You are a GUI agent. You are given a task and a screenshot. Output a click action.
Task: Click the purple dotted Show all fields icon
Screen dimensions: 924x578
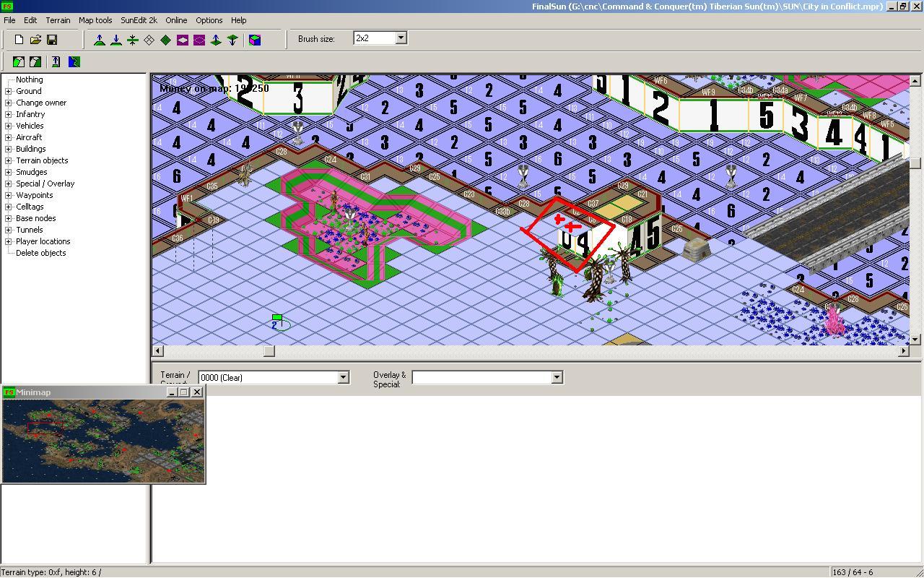(x=199, y=40)
